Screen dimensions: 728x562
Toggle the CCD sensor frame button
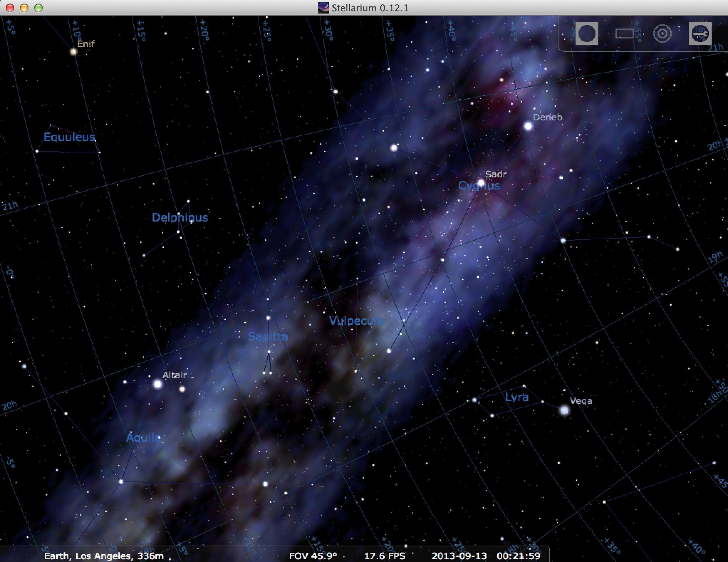624,33
